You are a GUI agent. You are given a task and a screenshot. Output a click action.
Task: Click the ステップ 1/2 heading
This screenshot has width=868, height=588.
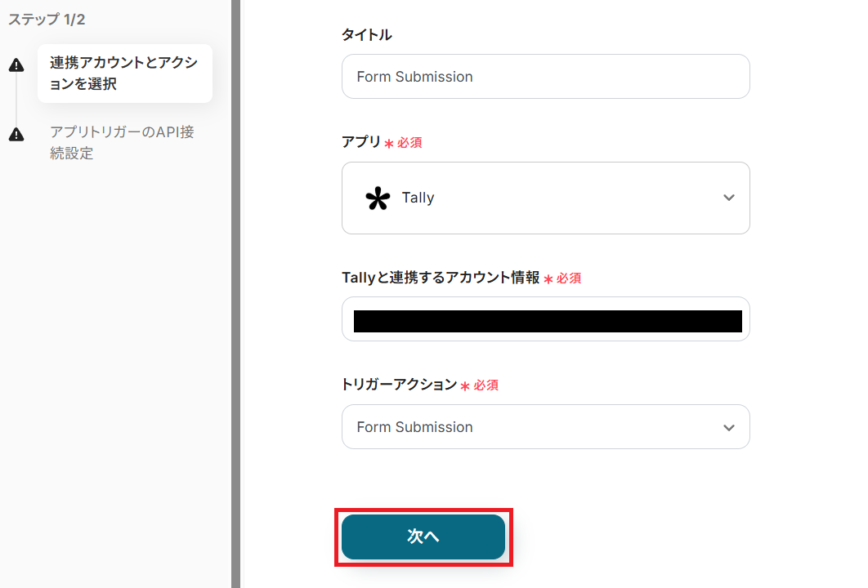(x=47, y=20)
